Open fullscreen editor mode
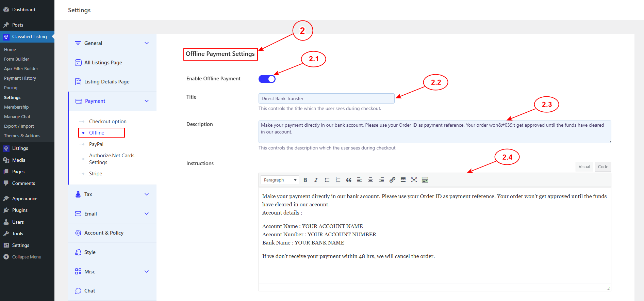 pyautogui.click(x=414, y=180)
